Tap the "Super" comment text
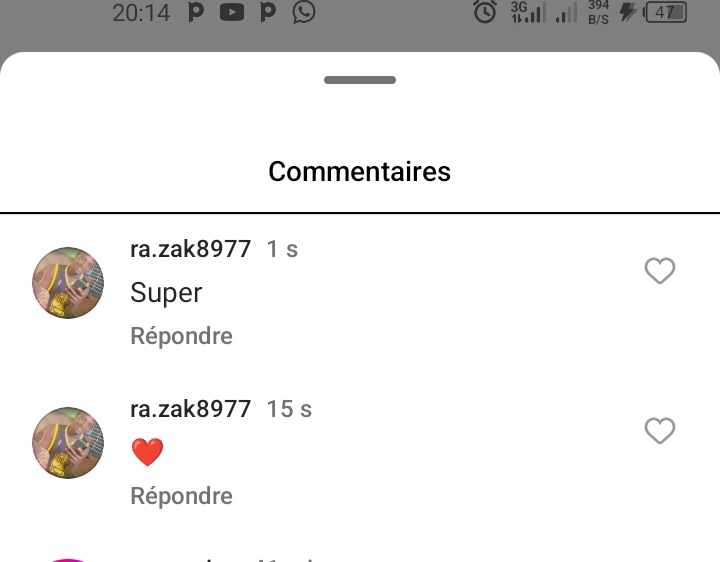Image resolution: width=720 pixels, height=562 pixels. point(166,293)
